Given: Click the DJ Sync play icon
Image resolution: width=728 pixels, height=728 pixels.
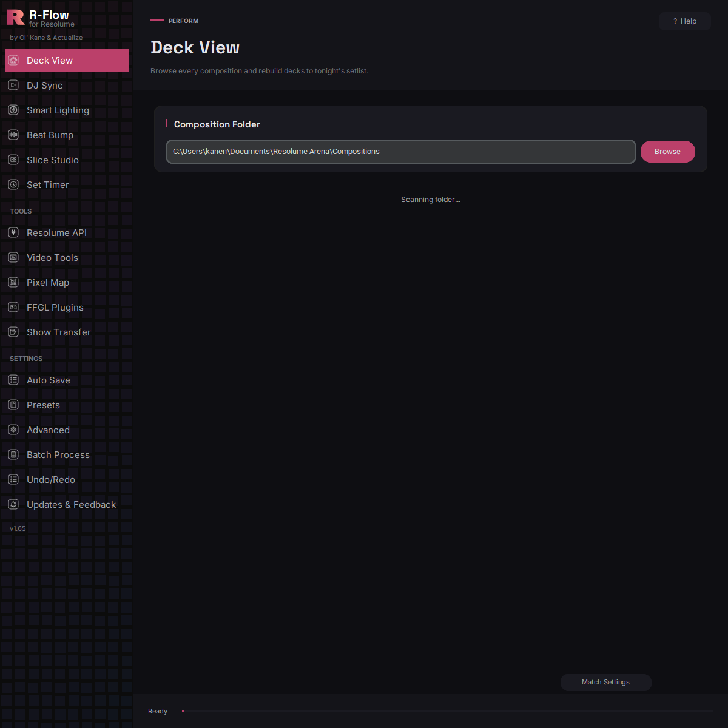Looking at the screenshot, I should (x=13, y=85).
